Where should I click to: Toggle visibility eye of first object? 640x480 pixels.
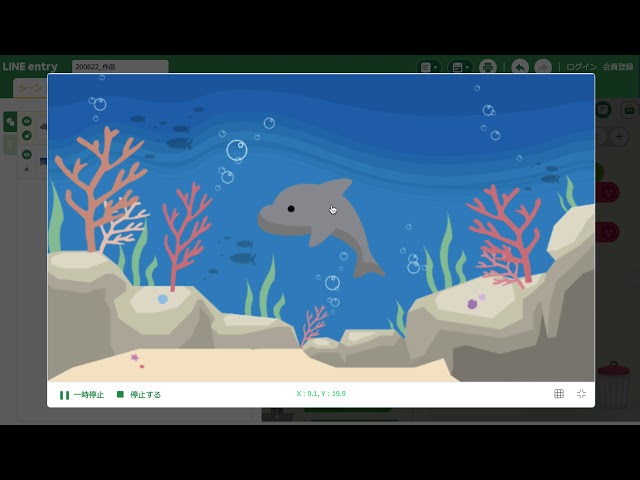[27, 121]
